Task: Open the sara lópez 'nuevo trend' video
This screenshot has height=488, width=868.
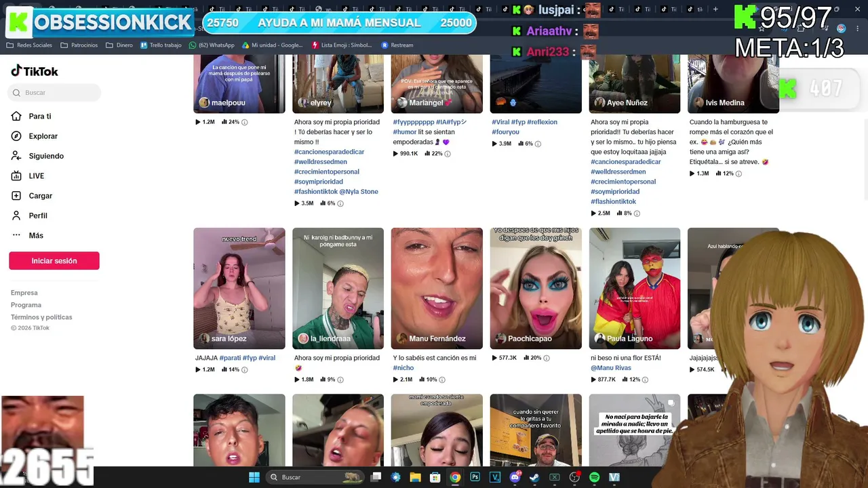Action: coord(239,288)
